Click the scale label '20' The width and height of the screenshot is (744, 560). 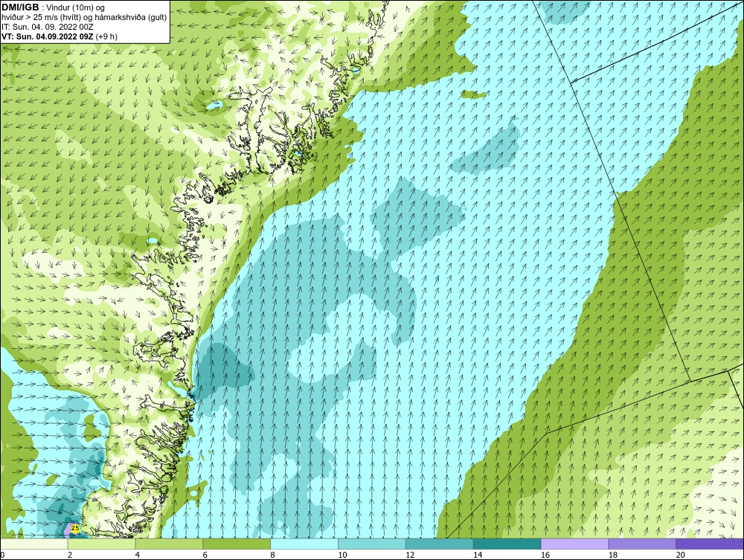tap(680, 555)
